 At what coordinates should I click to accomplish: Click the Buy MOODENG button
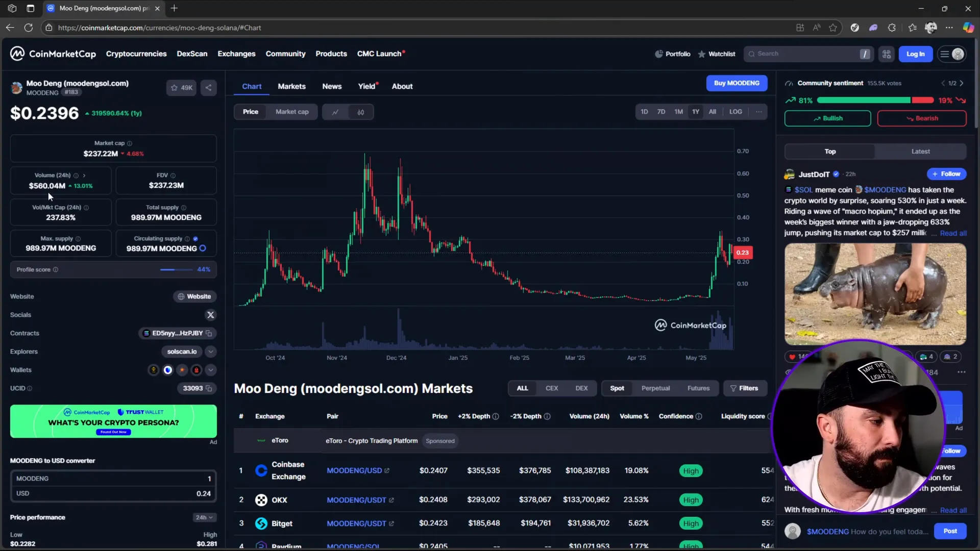tap(737, 83)
